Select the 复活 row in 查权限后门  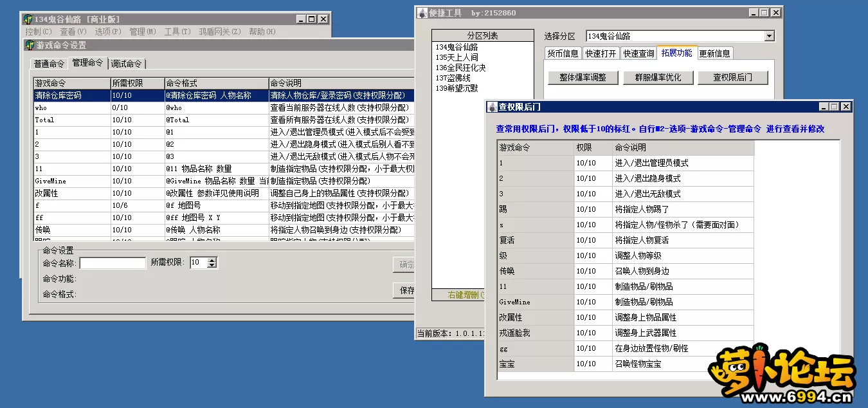[625, 240]
